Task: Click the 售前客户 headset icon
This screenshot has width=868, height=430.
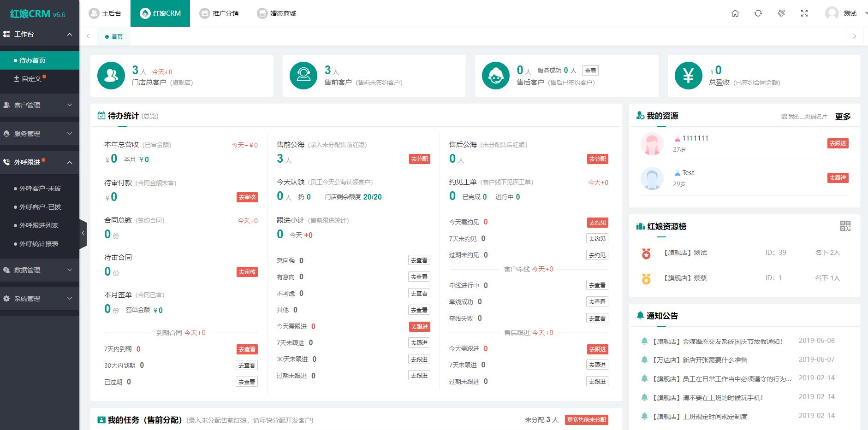Action: [303, 76]
